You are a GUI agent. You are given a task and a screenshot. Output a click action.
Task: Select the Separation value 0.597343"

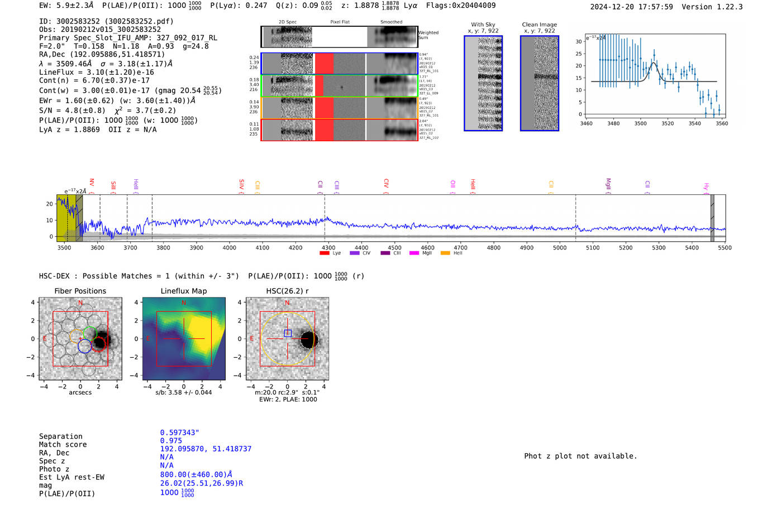click(x=180, y=433)
